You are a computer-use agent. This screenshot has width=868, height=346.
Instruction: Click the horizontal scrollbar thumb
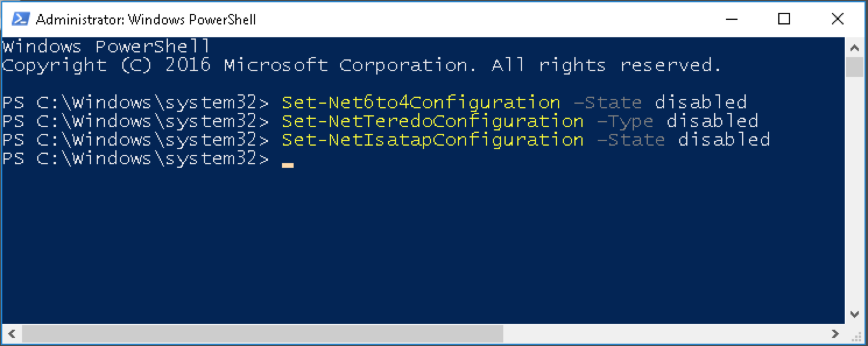pos(262,334)
